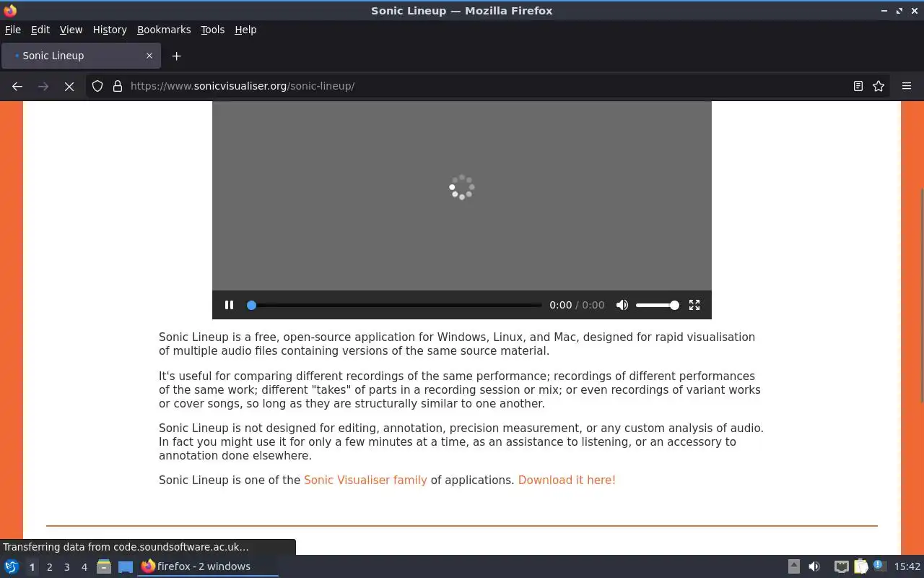Close the Firefox window
Screen dimensions: 924x578
pyautogui.click(x=915, y=11)
